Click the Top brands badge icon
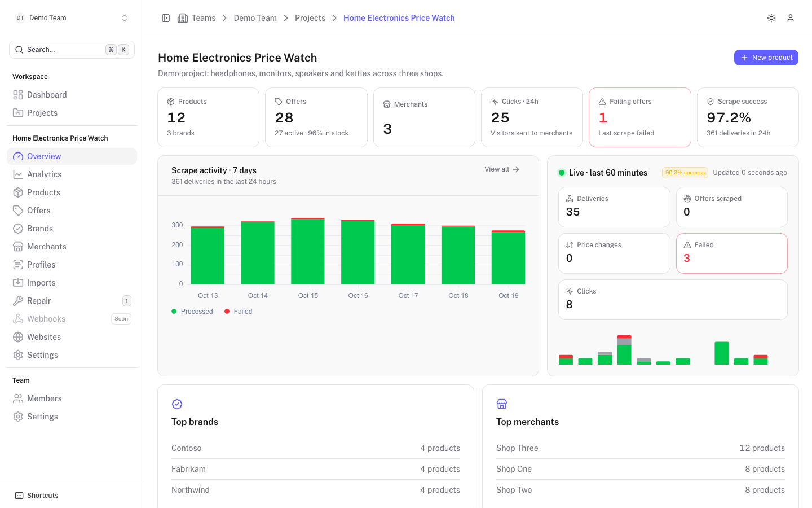 click(x=177, y=404)
